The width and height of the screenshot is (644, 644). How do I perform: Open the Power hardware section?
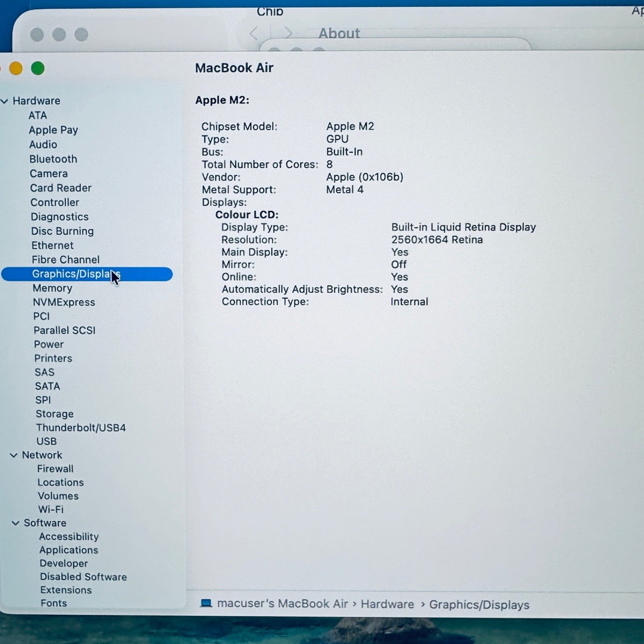(49, 344)
